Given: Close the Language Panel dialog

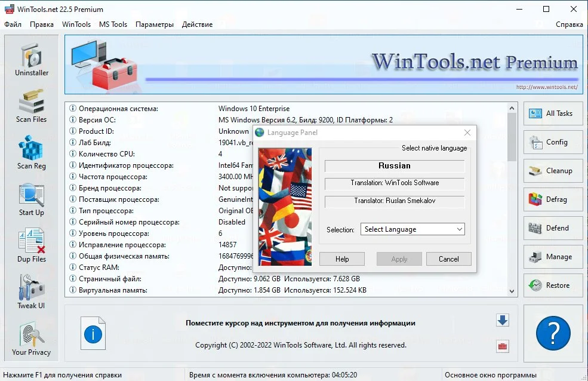Looking at the screenshot, I should [467, 133].
